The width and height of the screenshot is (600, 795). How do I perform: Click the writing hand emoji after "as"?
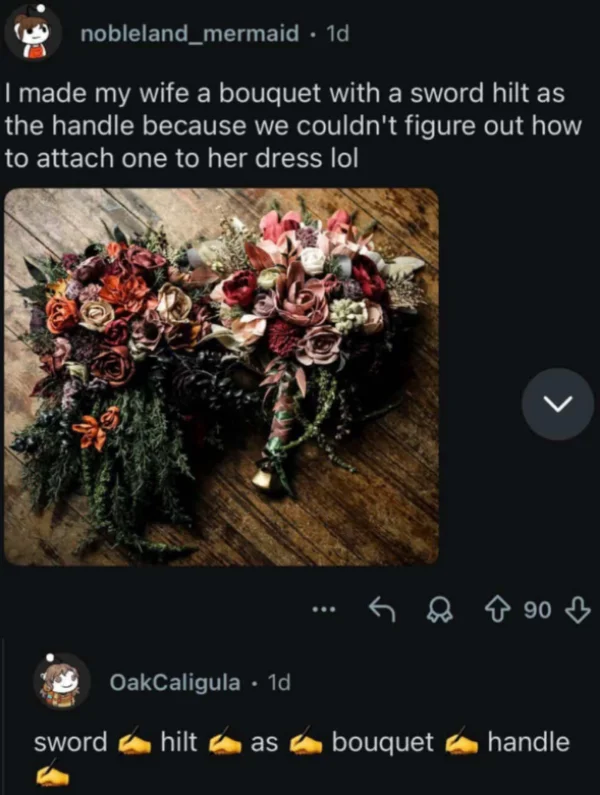[304, 743]
